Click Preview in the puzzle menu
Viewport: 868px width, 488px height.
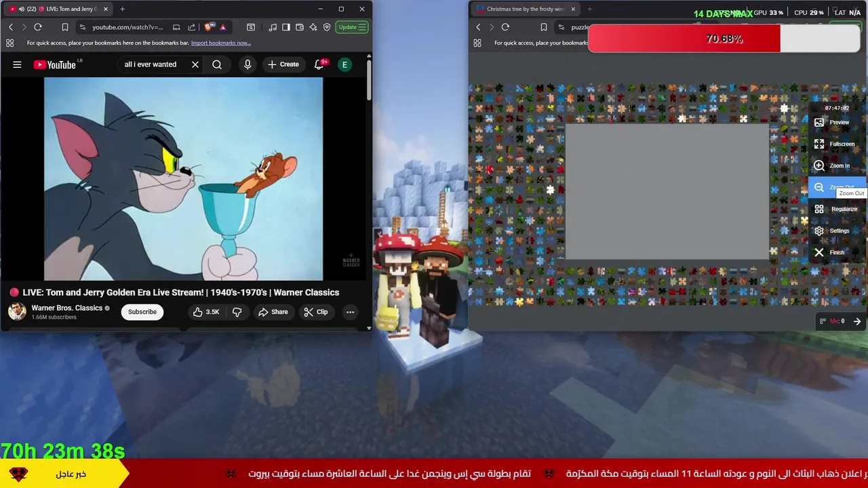(x=837, y=123)
